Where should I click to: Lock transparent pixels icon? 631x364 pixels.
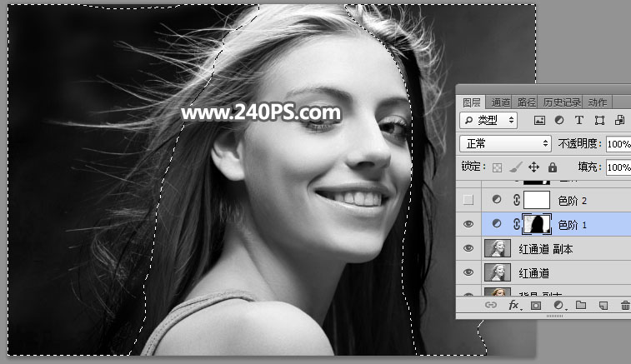coord(497,167)
